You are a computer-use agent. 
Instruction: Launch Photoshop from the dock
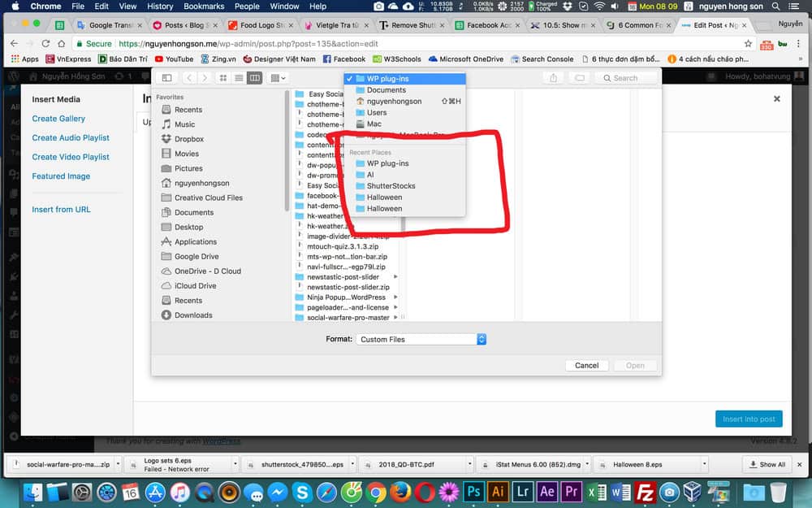click(473, 492)
